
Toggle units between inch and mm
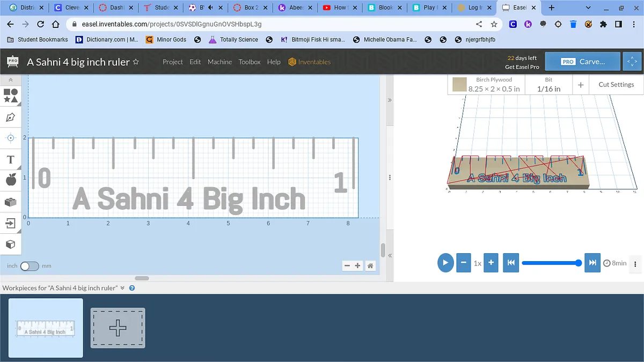tap(30, 266)
